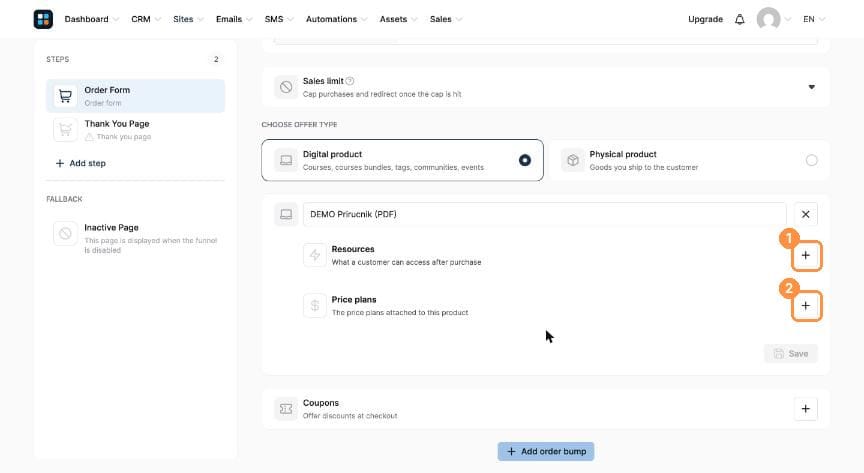Viewport: 864px width, 473px height.
Task: Open the Assets dropdown menu
Action: (x=398, y=19)
